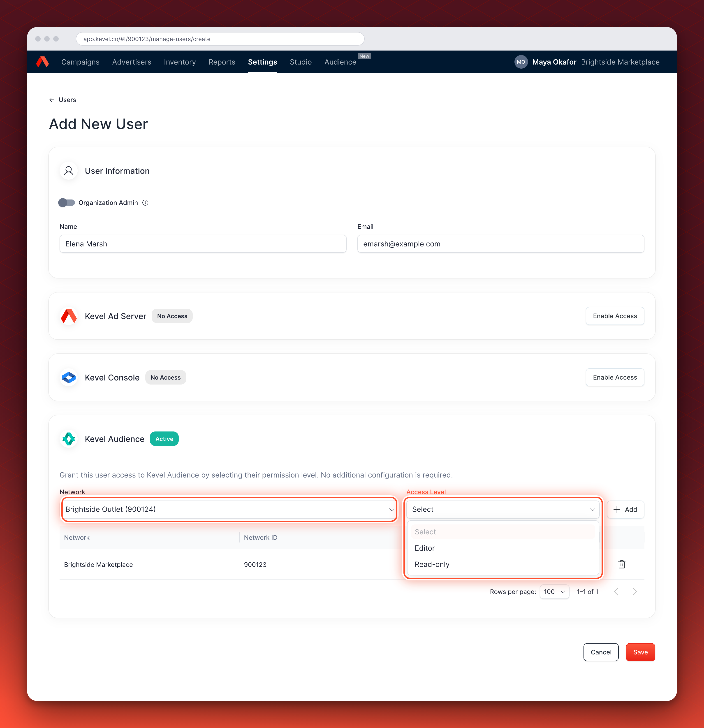Click the 900123 network ID cell

click(x=255, y=565)
